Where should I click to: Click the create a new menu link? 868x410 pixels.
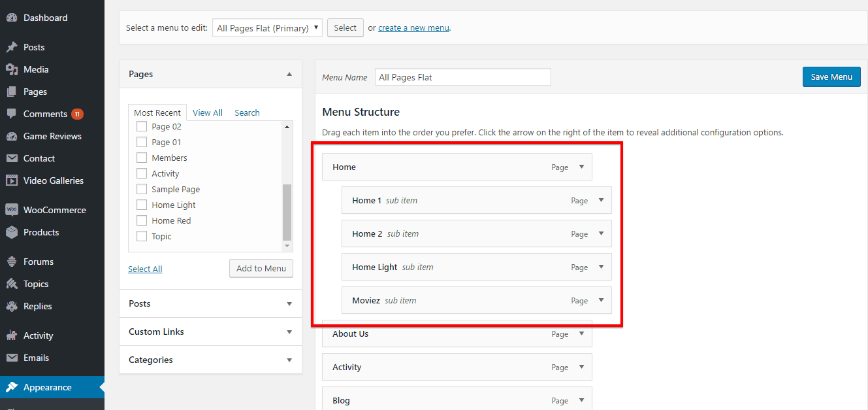tap(413, 27)
